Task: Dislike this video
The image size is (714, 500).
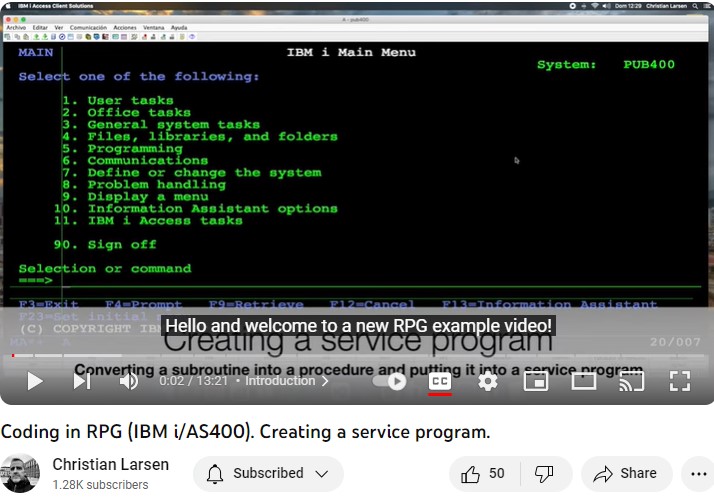Action: point(544,474)
